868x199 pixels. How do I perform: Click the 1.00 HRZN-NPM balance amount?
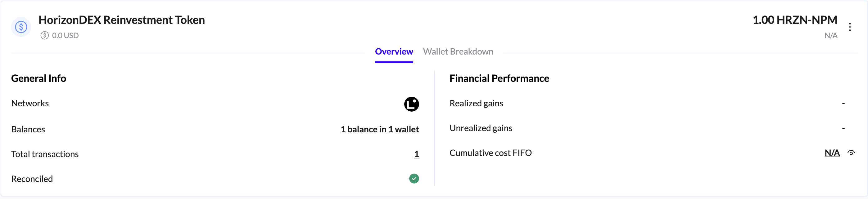[x=794, y=20]
